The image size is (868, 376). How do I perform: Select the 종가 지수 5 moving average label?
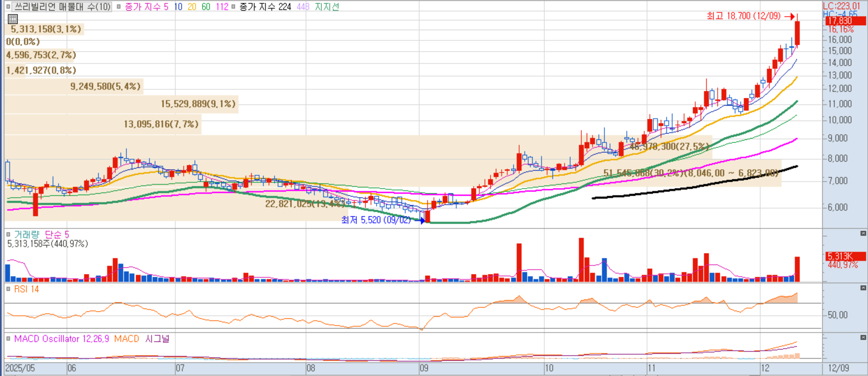click(x=146, y=7)
